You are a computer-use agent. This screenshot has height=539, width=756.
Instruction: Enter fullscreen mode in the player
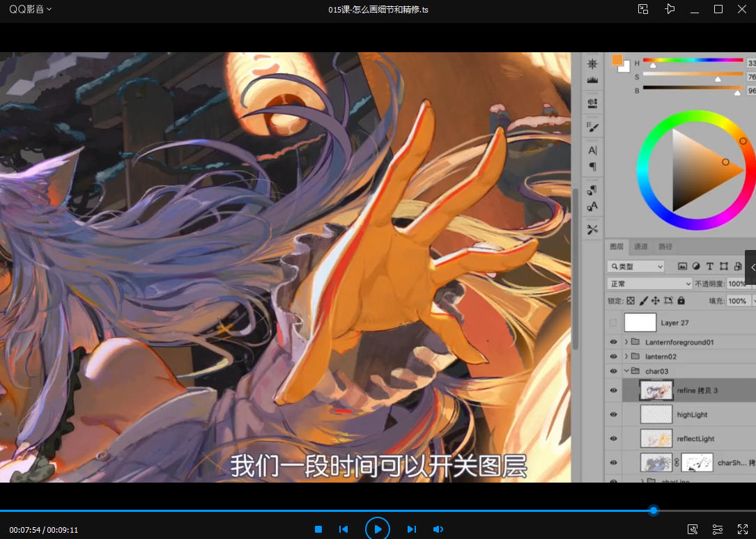[x=743, y=529]
